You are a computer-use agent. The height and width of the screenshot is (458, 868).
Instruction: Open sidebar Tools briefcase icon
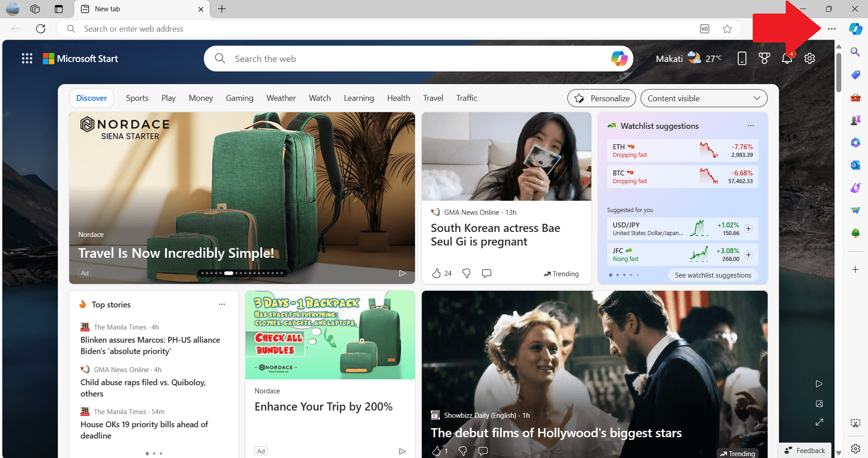click(x=855, y=97)
